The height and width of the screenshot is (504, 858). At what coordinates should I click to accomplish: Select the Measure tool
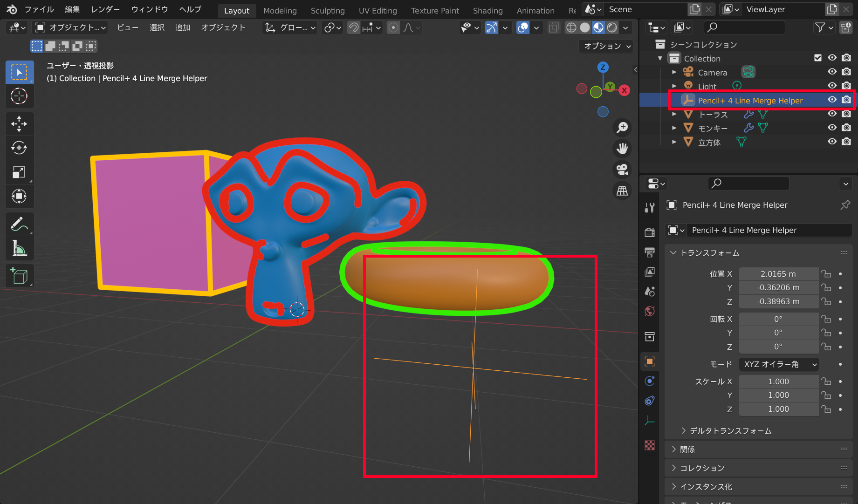point(19,249)
